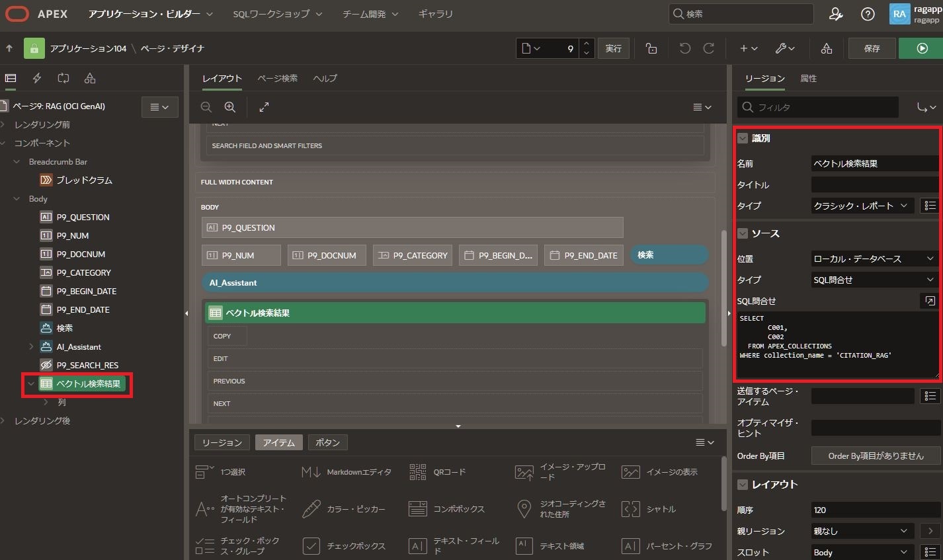943x560 pixels.
Task: Run the page with green play button
Action: [922, 48]
